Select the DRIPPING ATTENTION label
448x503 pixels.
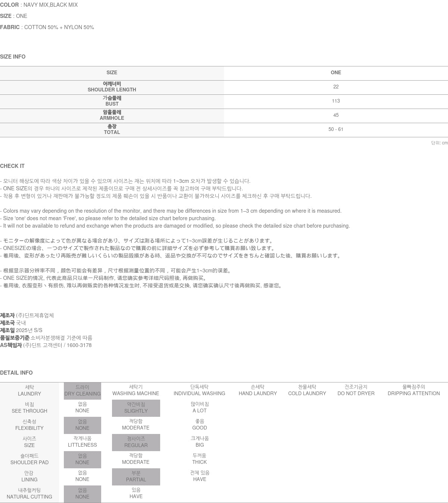pos(414,390)
